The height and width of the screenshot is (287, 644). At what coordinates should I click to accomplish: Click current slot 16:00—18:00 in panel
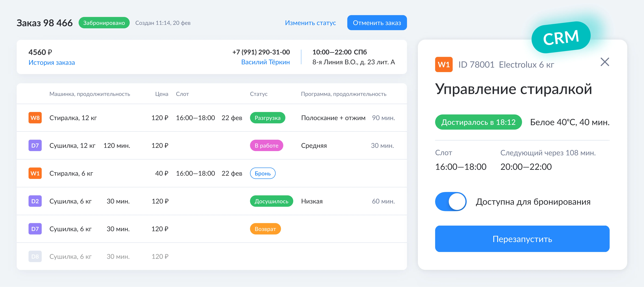(x=461, y=167)
